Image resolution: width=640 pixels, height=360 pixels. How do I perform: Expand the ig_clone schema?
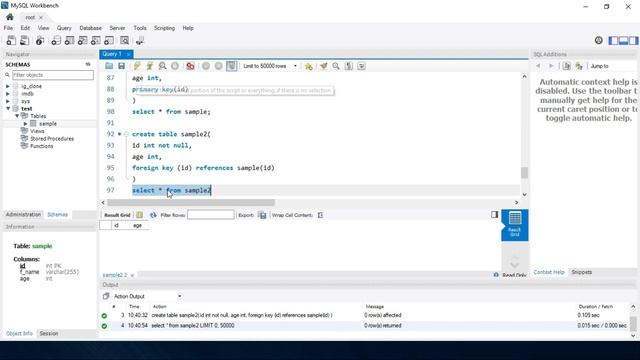[x=8, y=86]
